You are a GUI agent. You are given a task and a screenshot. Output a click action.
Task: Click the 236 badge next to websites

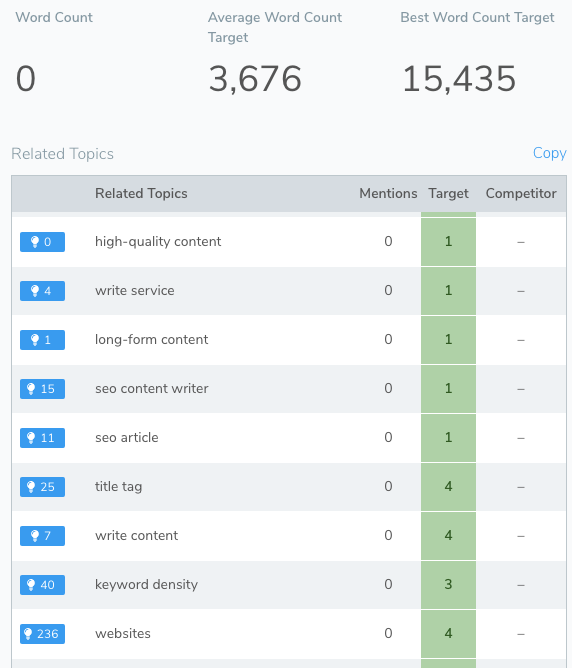coord(42,634)
